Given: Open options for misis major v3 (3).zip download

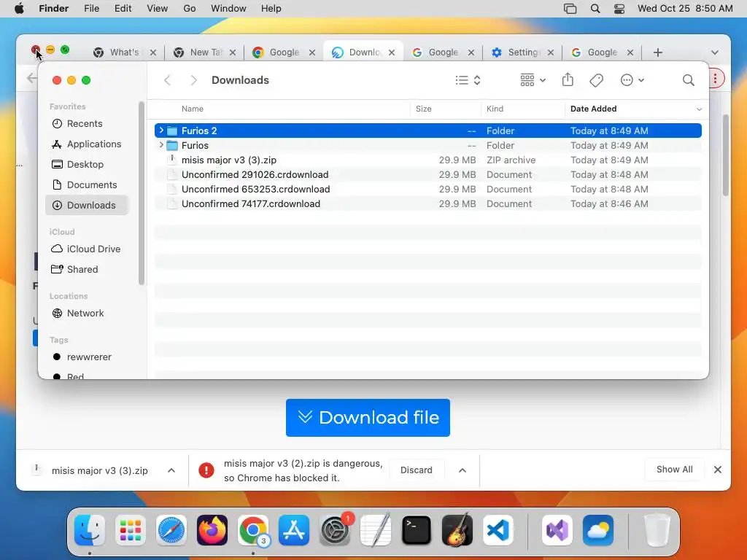Looking at the screenshot, I should pyautogui.click(x=171, y=470).
